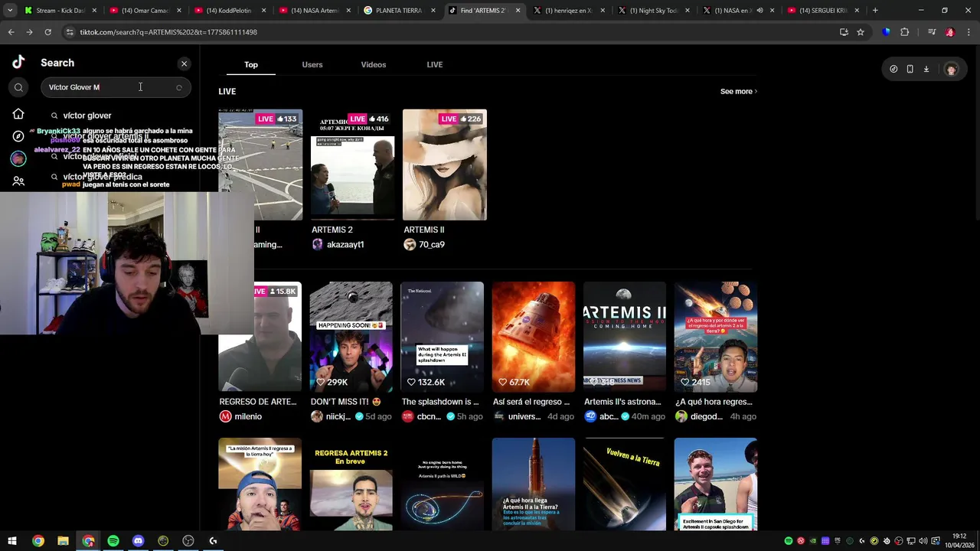The height and width of the screenshot is (551, 980).
Task: Play the splashdown video with 132.6K likes
Action: [443, 337]
